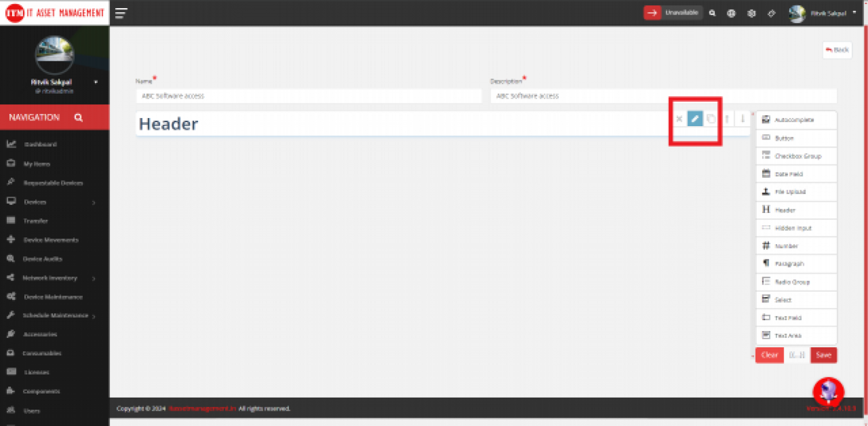
Task: Move the Header element with the down arrow icon
Action: pyautogui.click(x=742, y=119)
